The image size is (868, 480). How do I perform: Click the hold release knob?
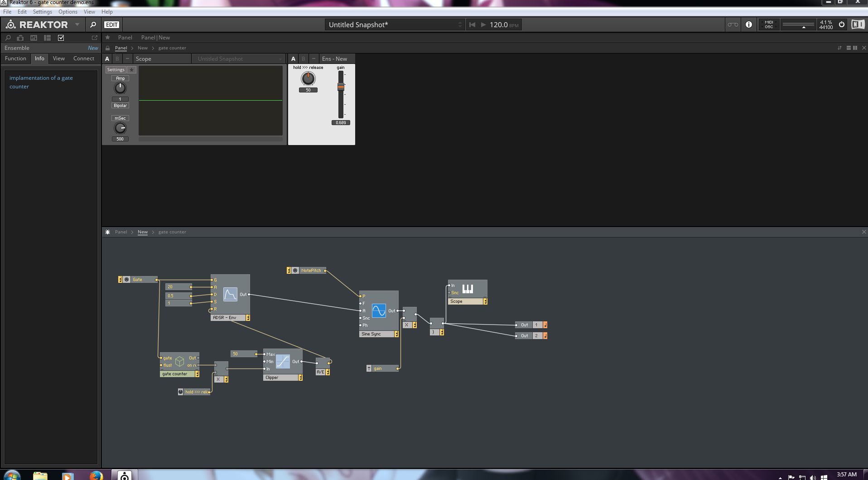308,78
